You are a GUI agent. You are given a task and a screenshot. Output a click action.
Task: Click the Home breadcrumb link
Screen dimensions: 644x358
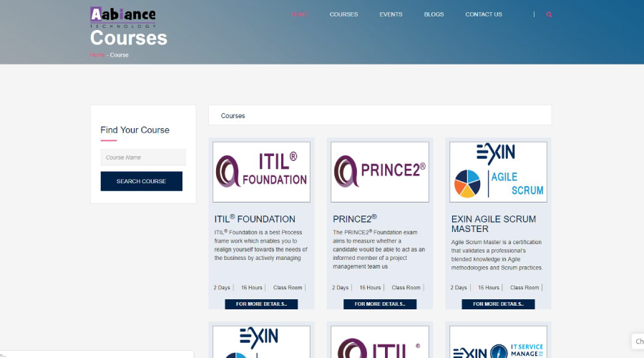(x=97, y=54)
